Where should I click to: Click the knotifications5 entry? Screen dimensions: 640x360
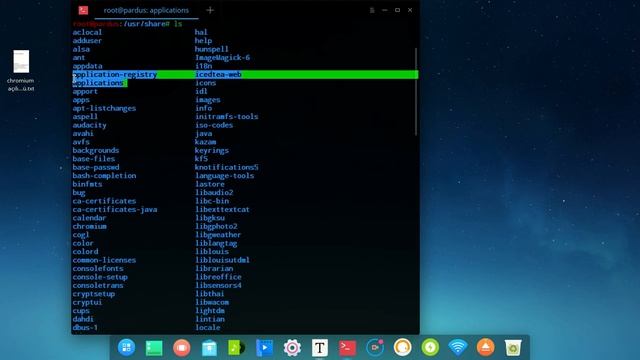(x=227, y=167)
